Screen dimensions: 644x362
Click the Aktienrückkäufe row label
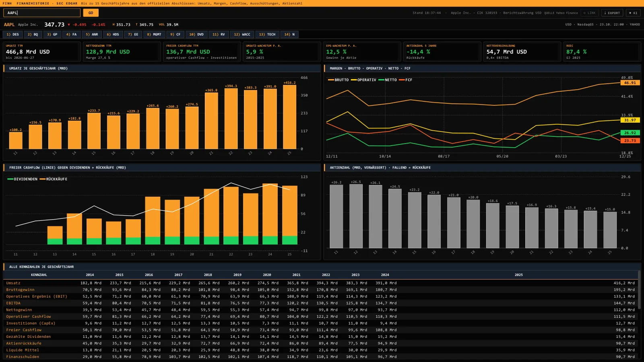point(24,343)
